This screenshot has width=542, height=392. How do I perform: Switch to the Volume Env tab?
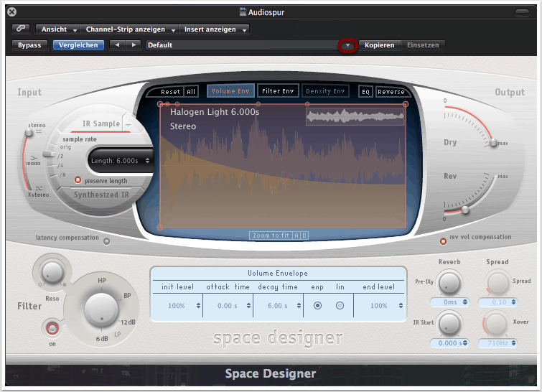pos(229,91)
